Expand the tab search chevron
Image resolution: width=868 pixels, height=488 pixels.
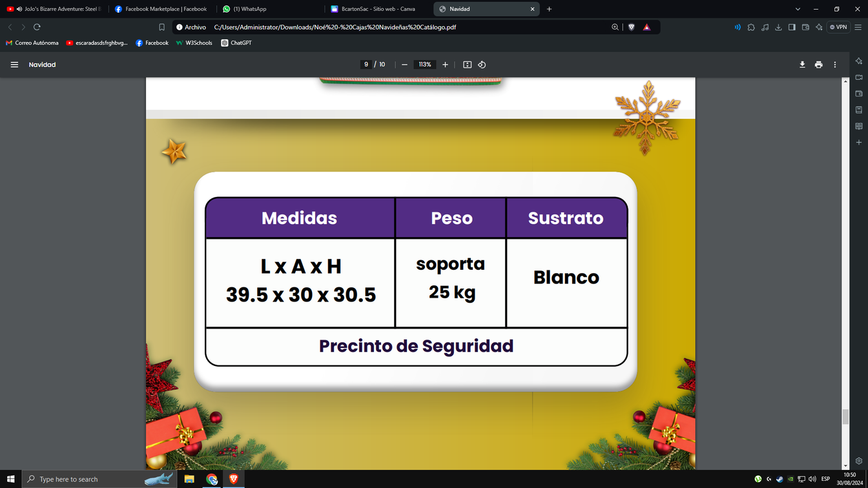pos(798,9)
